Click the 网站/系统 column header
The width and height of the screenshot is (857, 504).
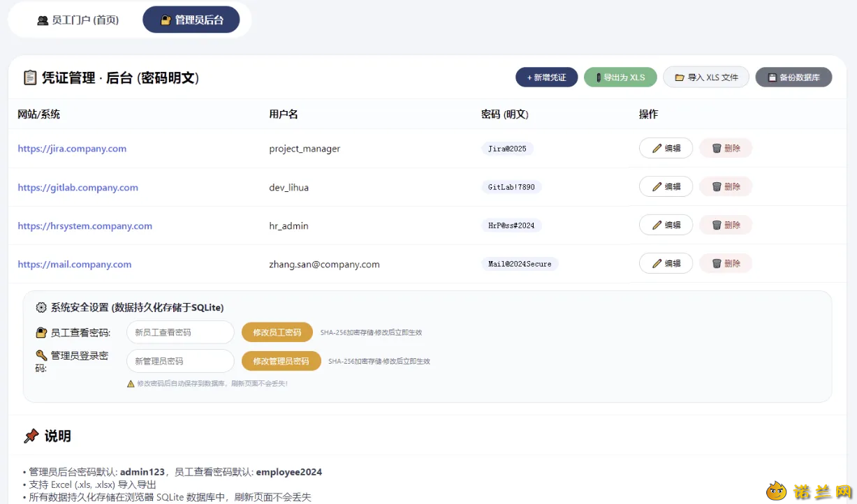point(38,114)
